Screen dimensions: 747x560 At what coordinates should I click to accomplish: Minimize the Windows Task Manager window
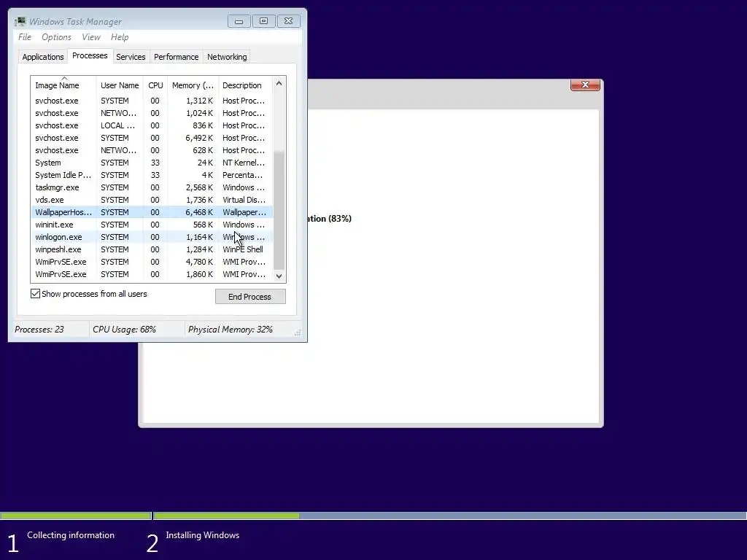[239, 21]
